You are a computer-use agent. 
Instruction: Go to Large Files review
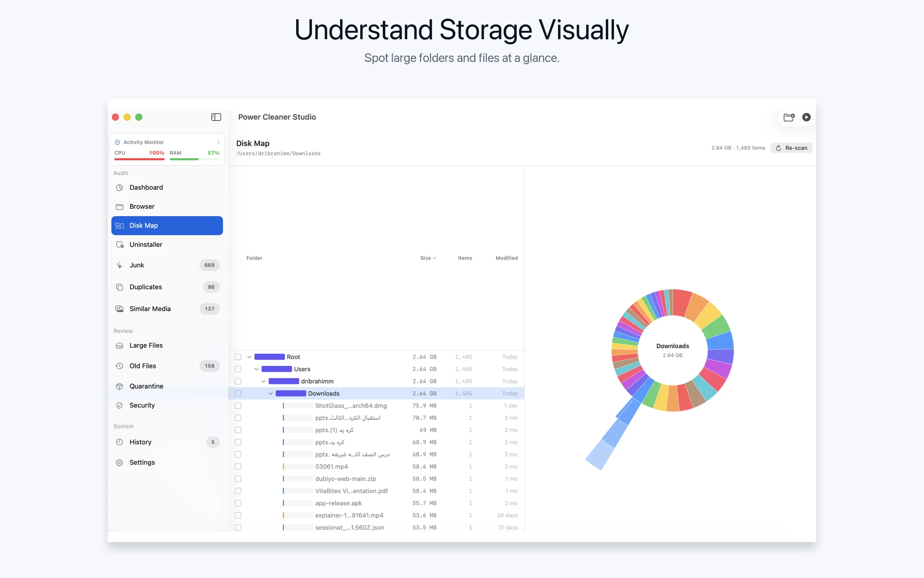167,345
